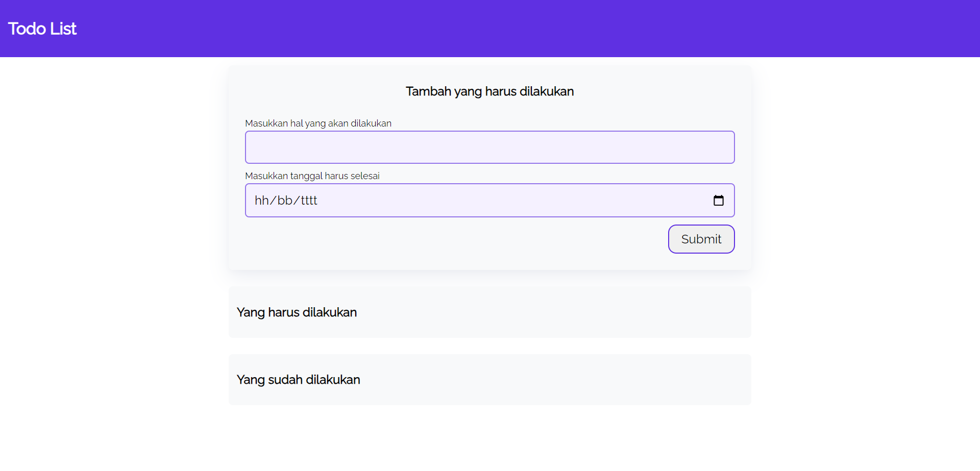
Task: Click blank space in the purple header bar
Action: coord(510,29)
